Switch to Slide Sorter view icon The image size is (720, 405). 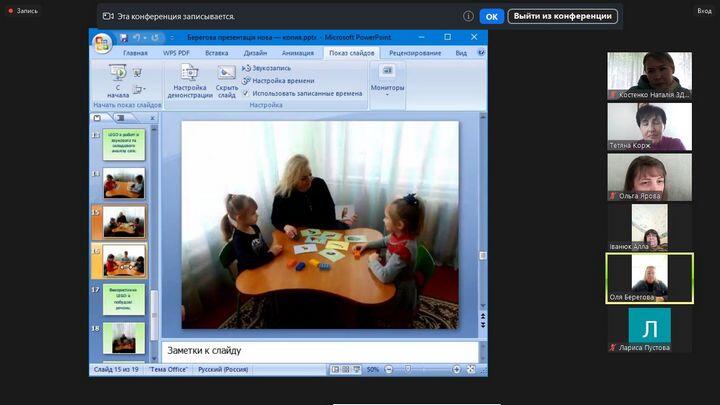[346, 369]
